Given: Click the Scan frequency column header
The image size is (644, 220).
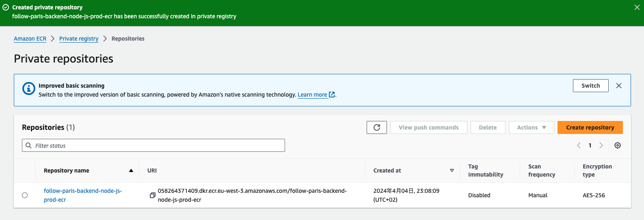Looking at the screenshot, I should (x=542, y=170).
